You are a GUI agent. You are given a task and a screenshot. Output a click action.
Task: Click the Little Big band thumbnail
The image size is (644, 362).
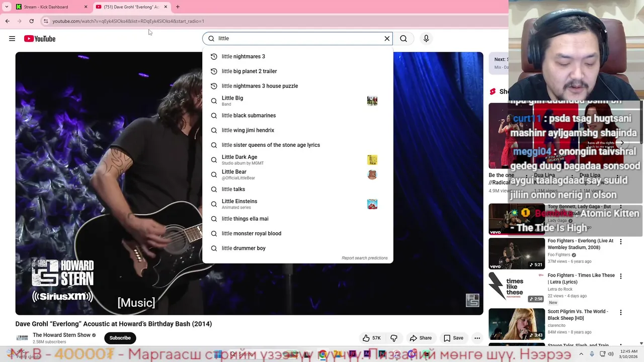tap(372, 101)
